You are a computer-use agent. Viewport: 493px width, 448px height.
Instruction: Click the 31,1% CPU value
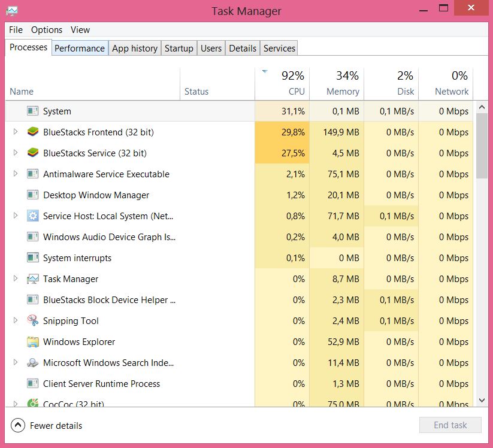pyautogui.click(x=293, y=111)
